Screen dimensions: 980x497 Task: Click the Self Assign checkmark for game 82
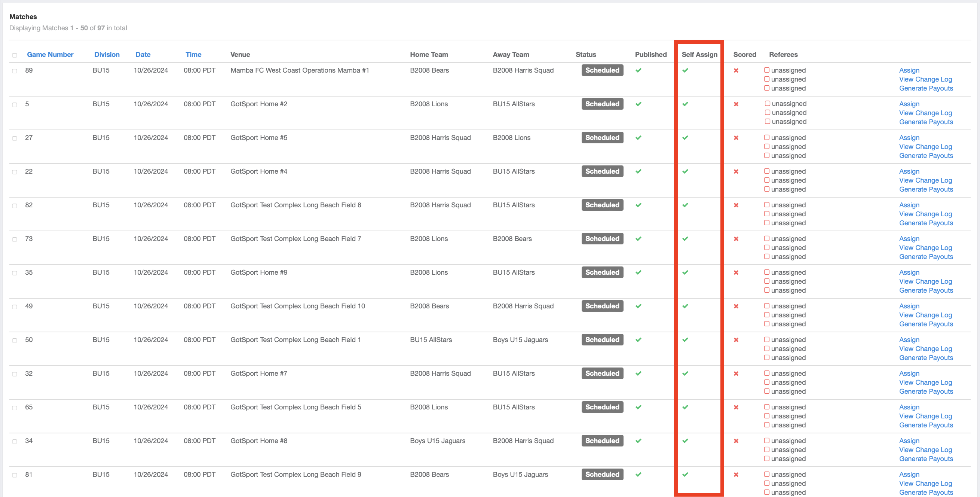(x=685, y=205)
